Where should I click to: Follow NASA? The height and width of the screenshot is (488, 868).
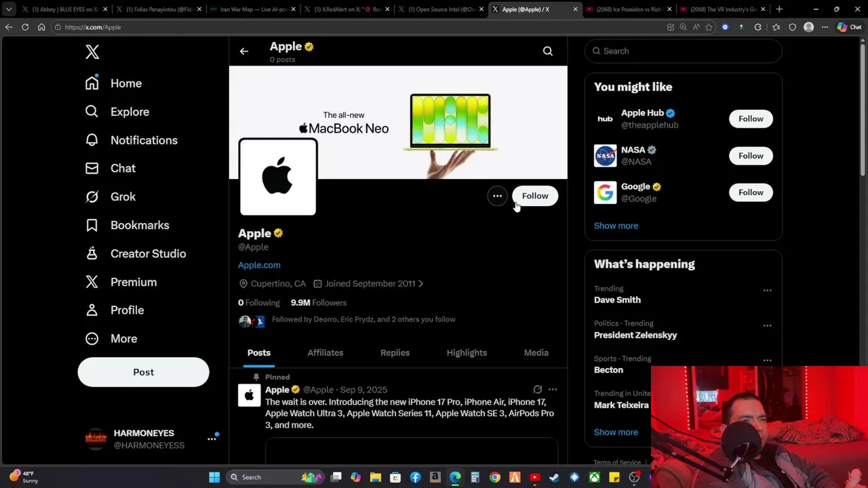tap(751, 156)
